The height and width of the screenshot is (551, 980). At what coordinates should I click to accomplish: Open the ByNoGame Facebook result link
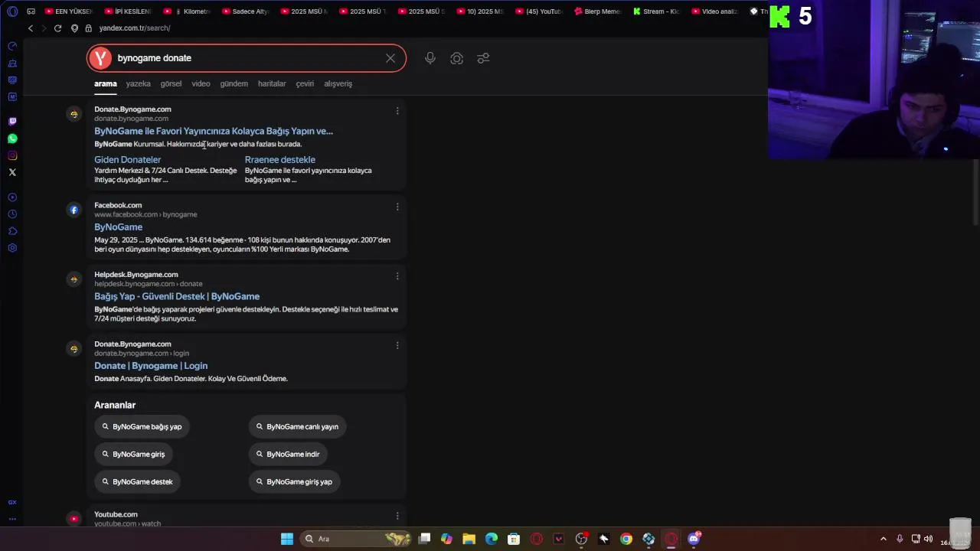point(118,227)
